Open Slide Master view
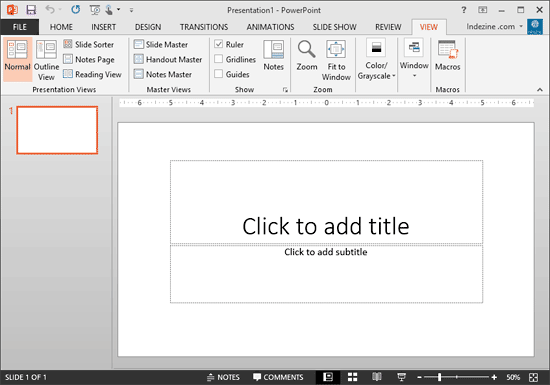Screen dimensions: 550x385 [x=161, y=45]
